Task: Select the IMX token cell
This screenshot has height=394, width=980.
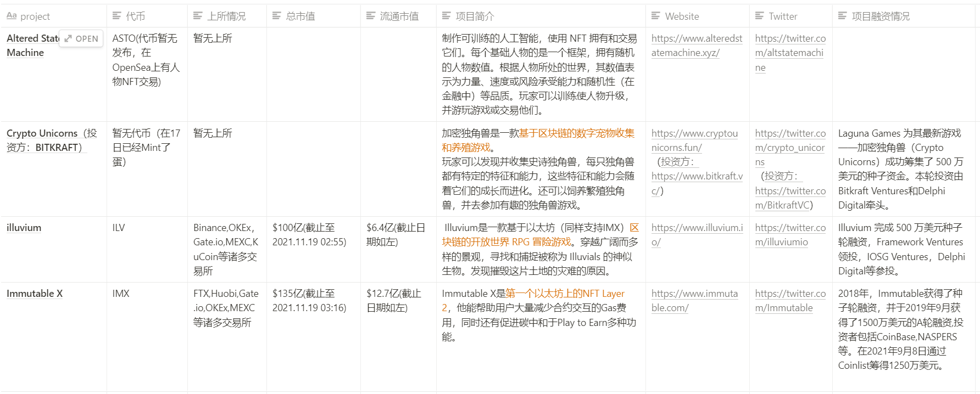Action: [147, 337]
